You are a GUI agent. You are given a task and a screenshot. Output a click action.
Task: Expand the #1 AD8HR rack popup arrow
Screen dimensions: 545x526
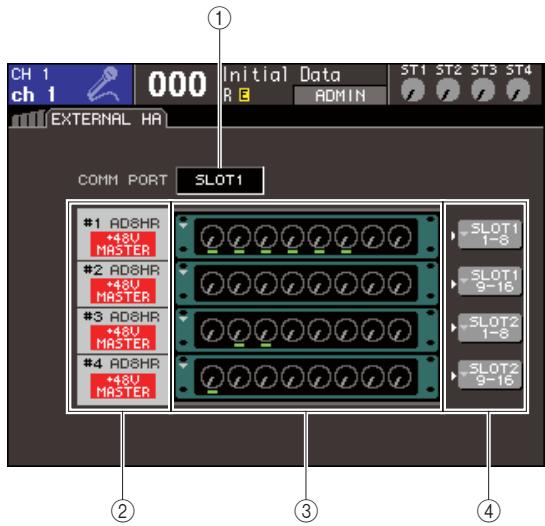coord(184,225)
